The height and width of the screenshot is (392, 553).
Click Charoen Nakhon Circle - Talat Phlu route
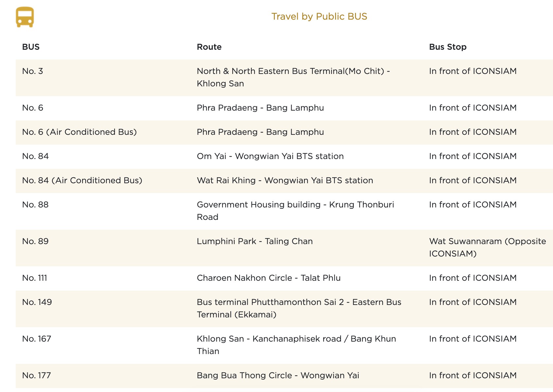[x=269, y=278]
